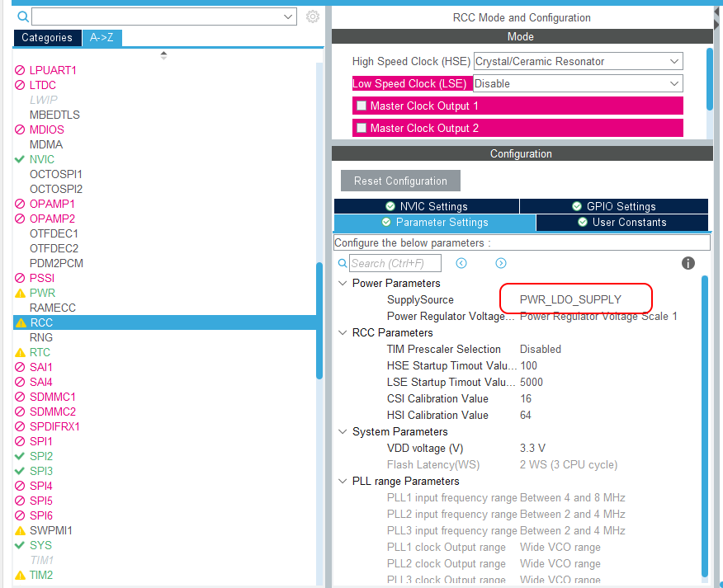The height and width of the screenshot is (588, 723).
Task: Select the MDMA peripheral
Action: tap(46, 144)
